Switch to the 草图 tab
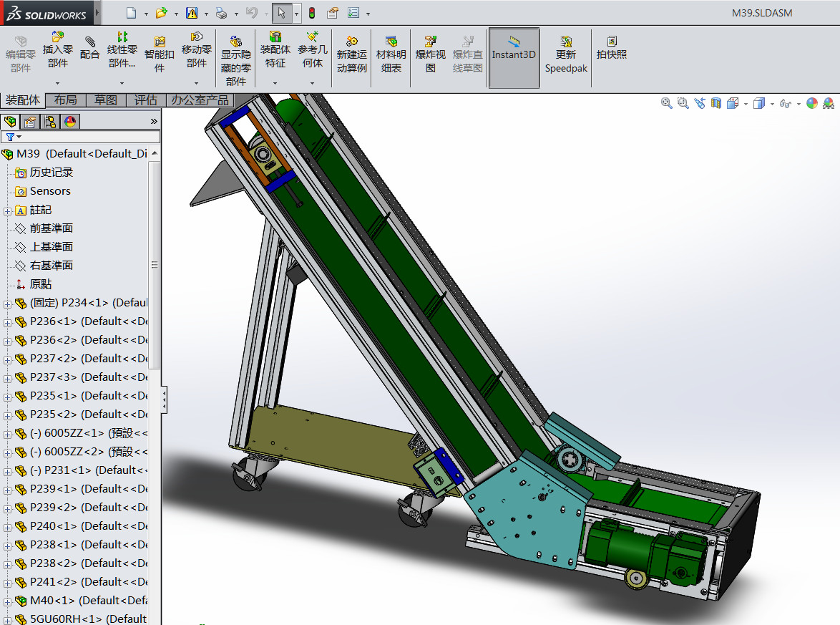Image resolution: width=840 pixels, height=625 pixels. 106,100
